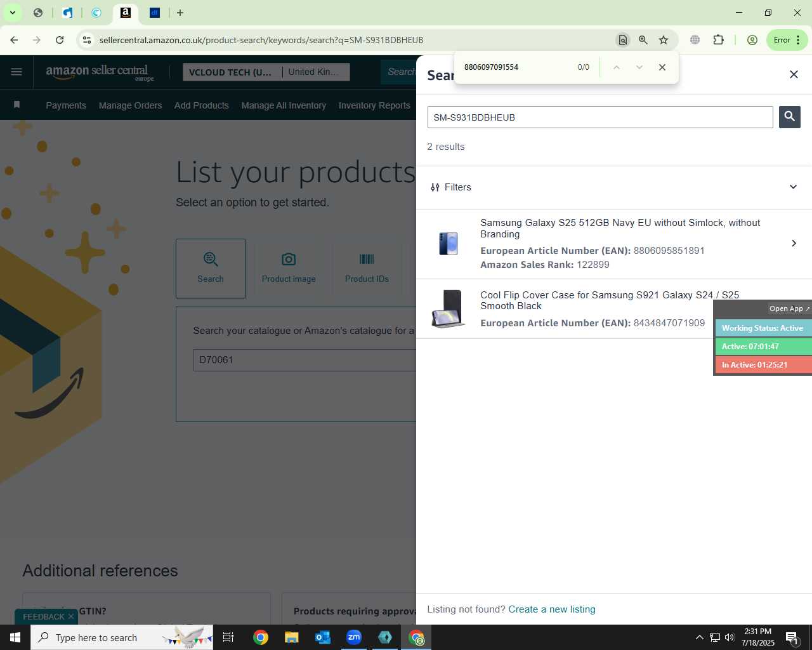Select the Product IDs option tile
The height and width of the screenshot is (650, 812).
(x=367, y=269)
